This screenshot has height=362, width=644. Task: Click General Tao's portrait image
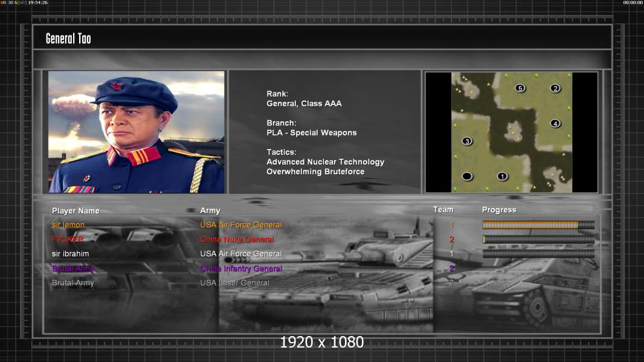[x=137, y=132]
